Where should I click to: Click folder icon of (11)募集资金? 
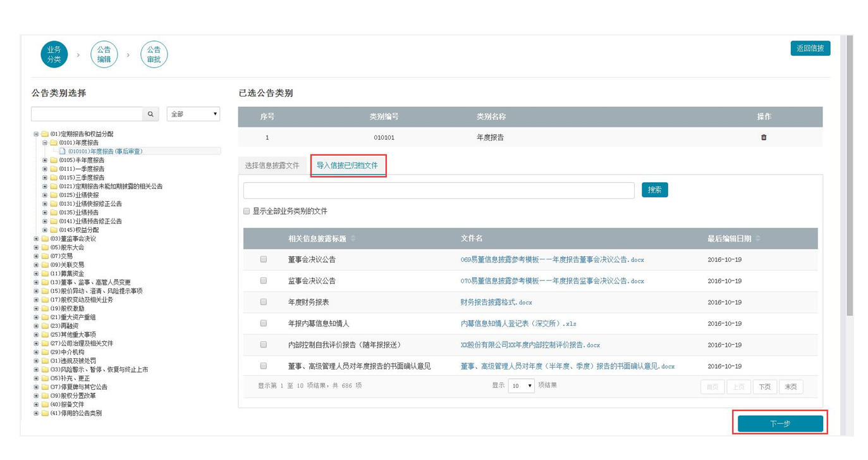(45, 273)
